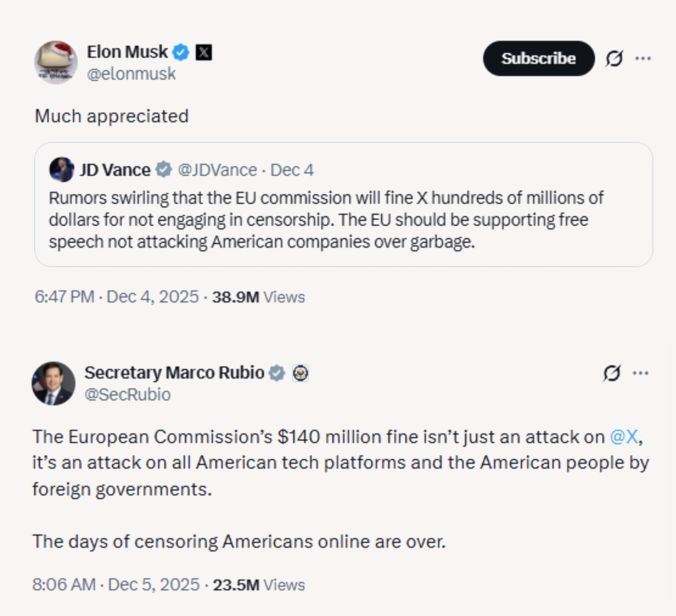Click the X affiliate badge beside Elon Musk

click(204, 52)
